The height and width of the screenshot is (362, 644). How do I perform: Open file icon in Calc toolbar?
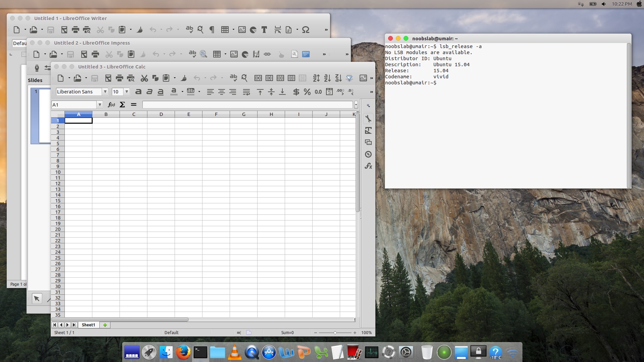pyautogui.click(x=78, y=78)
